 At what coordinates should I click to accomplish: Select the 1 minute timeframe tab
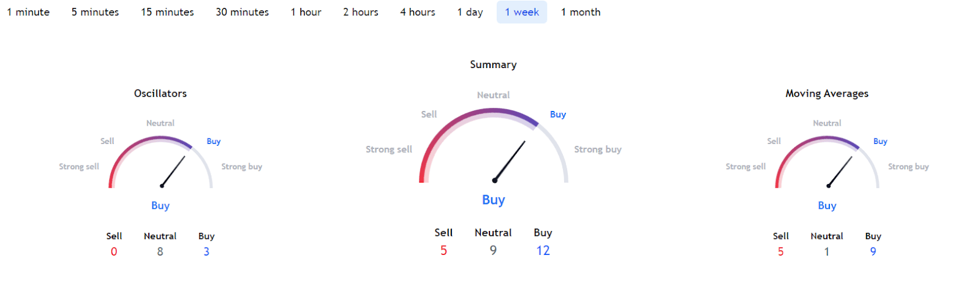[28, 12]
